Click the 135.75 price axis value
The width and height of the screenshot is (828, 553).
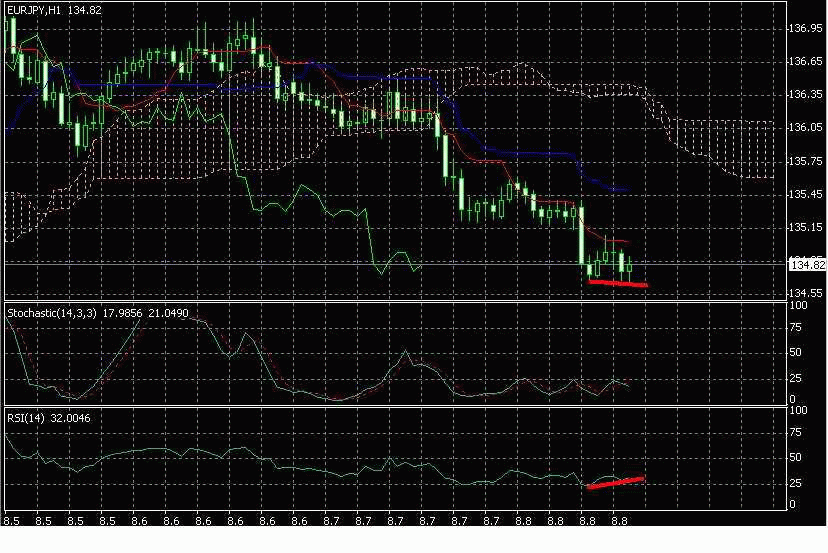pos(805,161)
